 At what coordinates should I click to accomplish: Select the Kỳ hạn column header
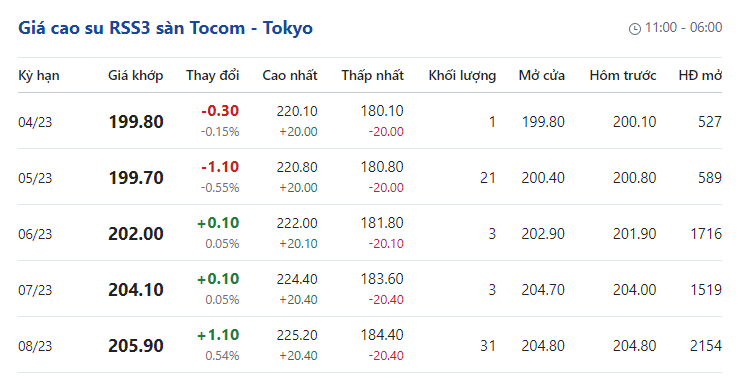(x=39, y=76)
